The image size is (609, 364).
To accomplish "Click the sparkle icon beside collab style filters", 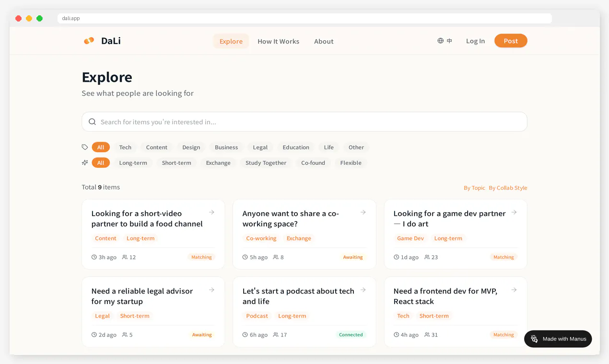I will 85,162.
